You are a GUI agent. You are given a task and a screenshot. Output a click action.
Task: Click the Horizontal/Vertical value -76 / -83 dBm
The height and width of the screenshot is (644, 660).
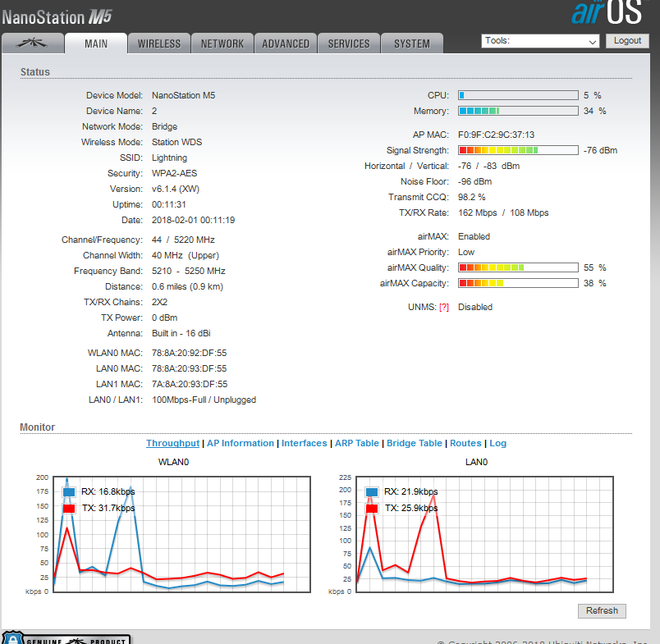pos(488,167)
